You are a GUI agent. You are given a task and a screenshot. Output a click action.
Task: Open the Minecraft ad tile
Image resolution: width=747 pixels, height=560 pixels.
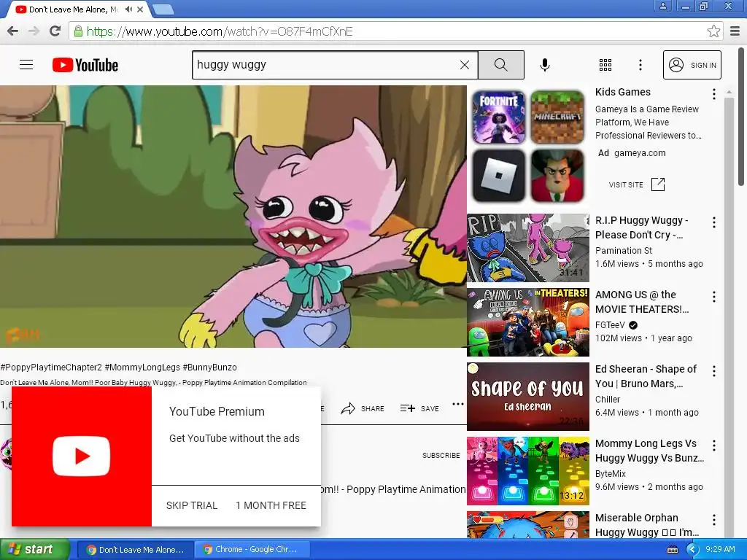click(557, 117)
